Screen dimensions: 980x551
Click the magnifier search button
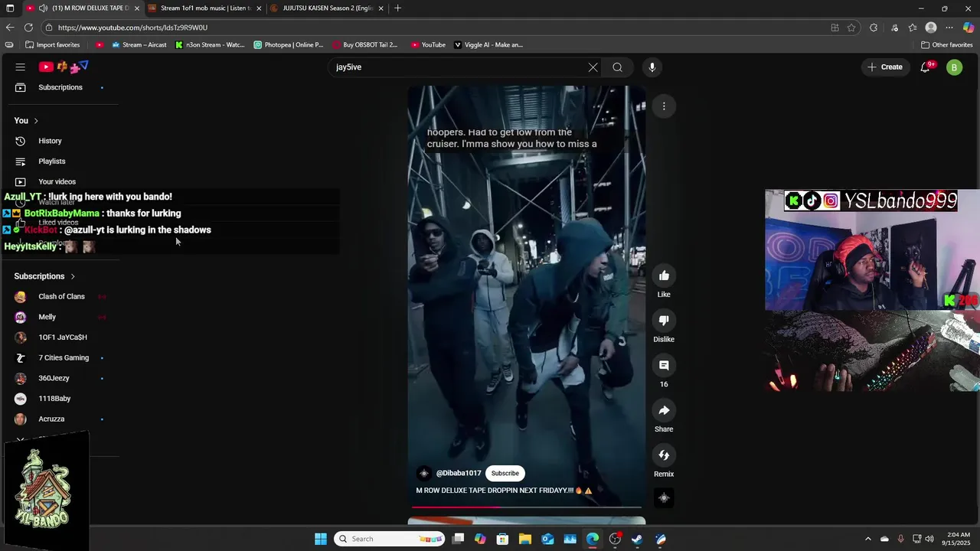[x=617, y=67]
